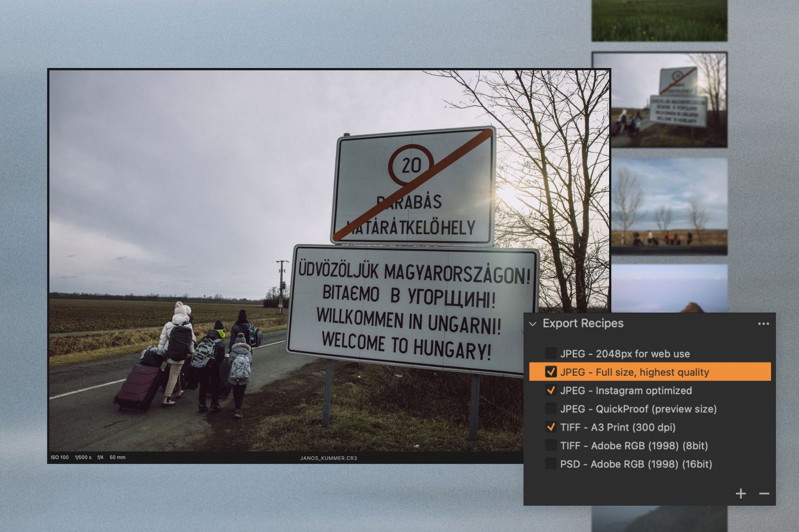Tick the JPEG QuickProof (preview size) checkbox

point(550,409)
